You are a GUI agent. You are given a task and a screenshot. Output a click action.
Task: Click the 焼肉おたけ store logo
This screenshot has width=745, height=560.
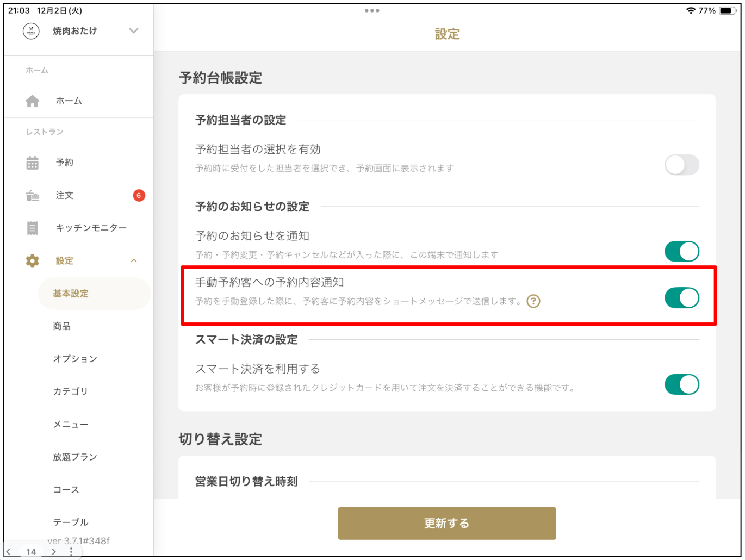[x=31, y=31]
